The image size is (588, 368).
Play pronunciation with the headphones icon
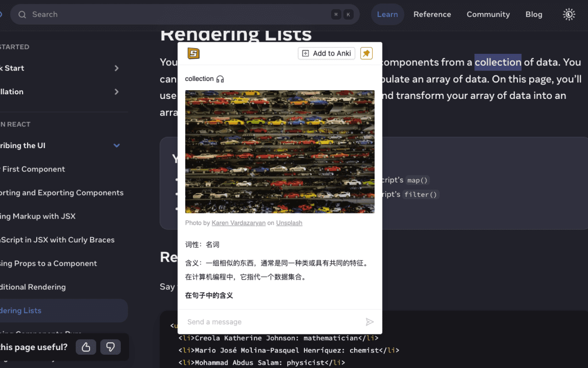coord(220,79)
